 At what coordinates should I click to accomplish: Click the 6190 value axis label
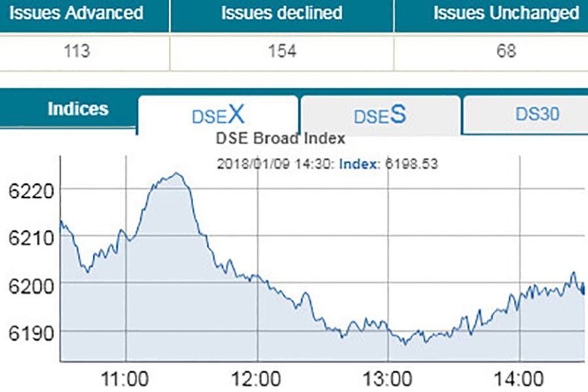tap(27, 333)
